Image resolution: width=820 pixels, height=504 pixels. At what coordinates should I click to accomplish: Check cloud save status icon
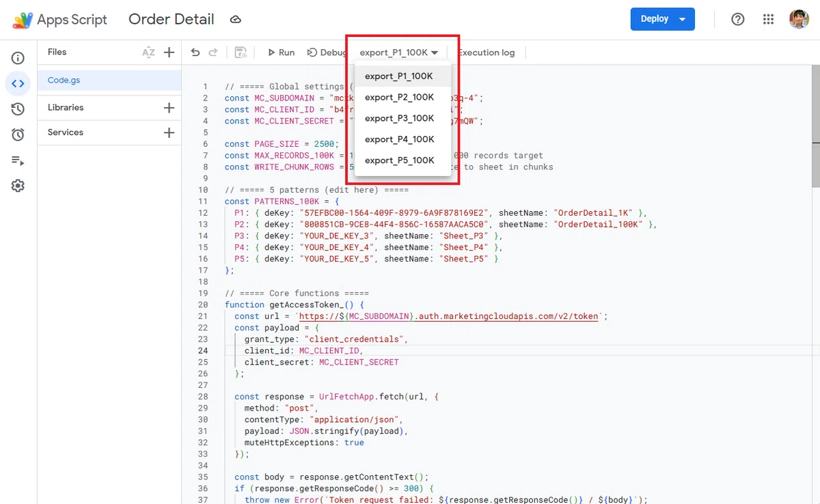click(236, 20)
